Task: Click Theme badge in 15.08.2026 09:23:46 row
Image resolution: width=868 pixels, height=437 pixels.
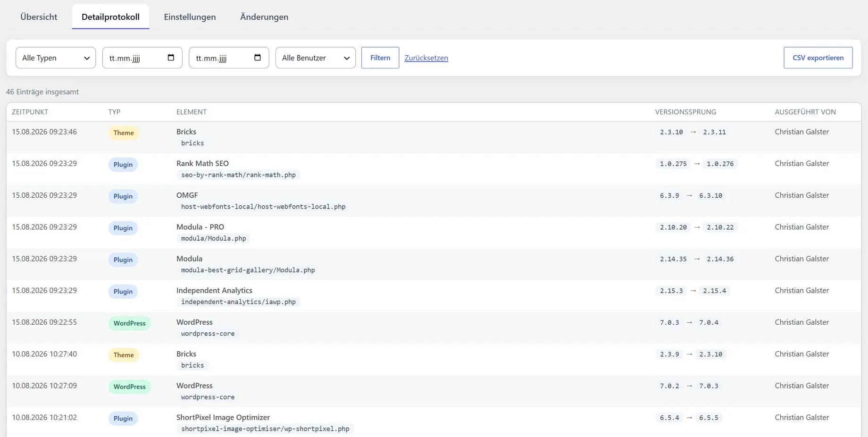Action: click(x=124, y=133)
